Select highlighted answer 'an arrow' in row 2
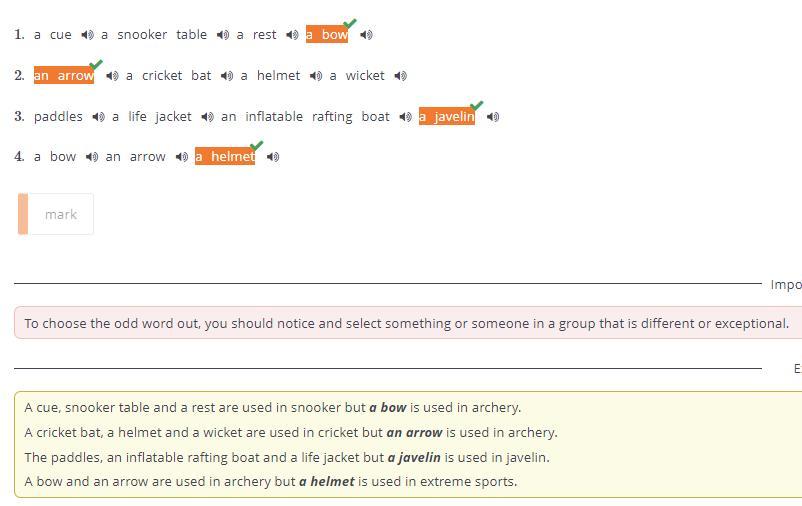The height and width of the screenshot is (506, 802). pyautogui.click(x=64, y=76)
